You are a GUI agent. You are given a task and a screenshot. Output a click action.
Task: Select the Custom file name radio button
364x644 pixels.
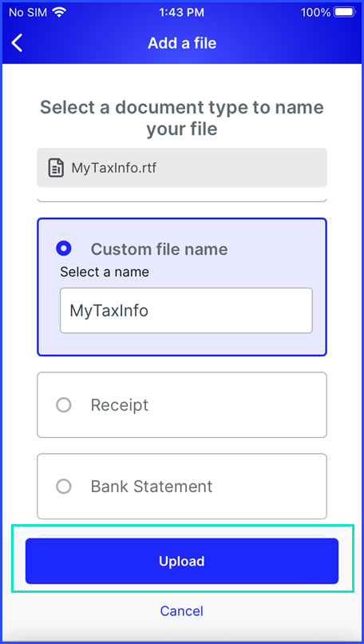[64, 248]
